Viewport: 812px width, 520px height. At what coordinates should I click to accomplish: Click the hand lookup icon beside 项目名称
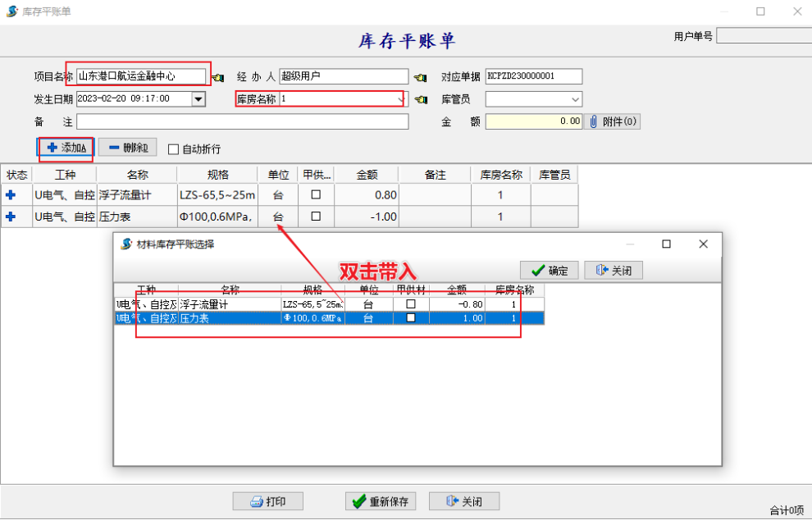(218, 77)
